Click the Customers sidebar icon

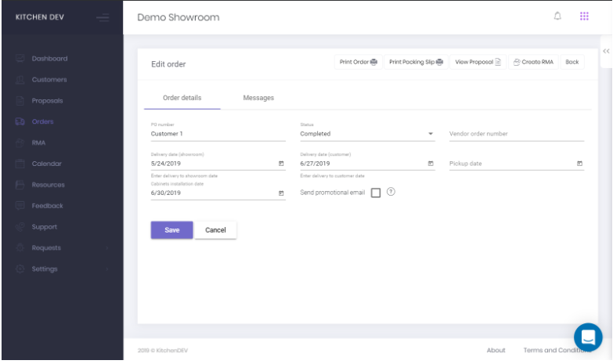pos(20,79)
